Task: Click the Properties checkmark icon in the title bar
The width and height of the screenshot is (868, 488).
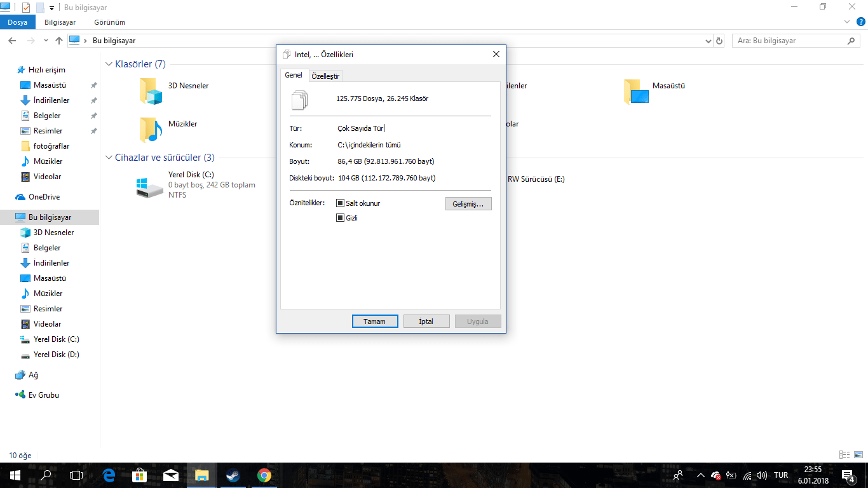Action: 26,8
